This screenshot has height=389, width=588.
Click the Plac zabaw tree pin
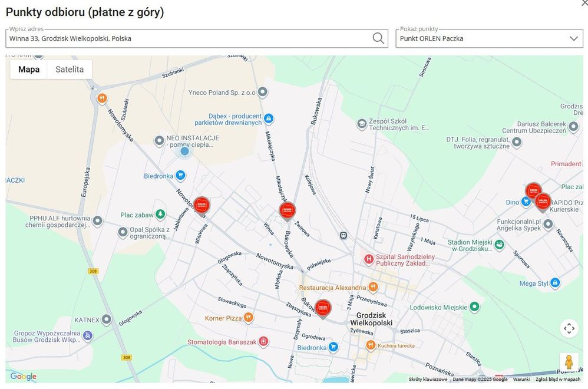[x=160, y=214]
